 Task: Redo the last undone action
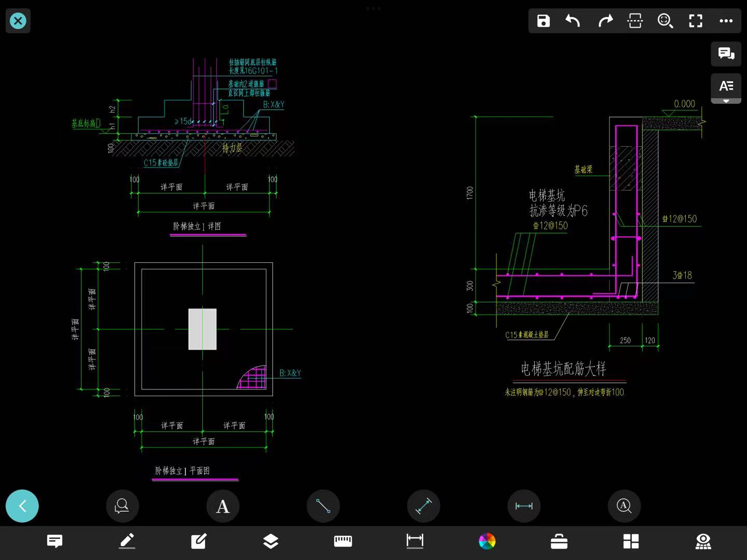pyautogui.click(x=605, y=21)
